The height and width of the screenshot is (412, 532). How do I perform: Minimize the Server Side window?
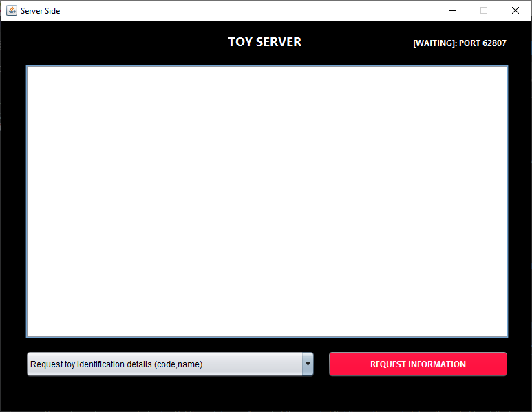point(453,10)
